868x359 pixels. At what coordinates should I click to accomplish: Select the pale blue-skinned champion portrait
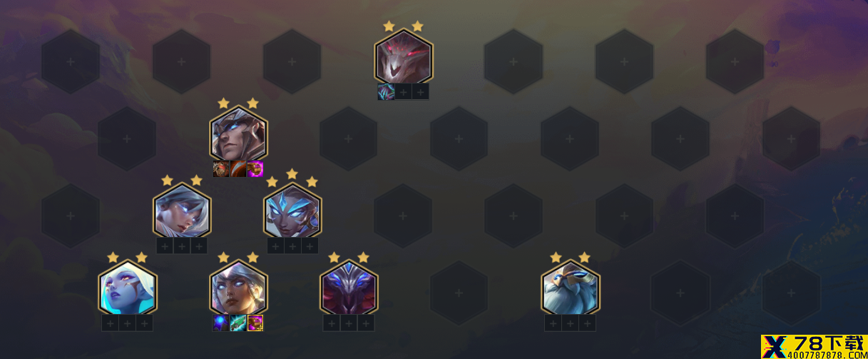point(127,288)
